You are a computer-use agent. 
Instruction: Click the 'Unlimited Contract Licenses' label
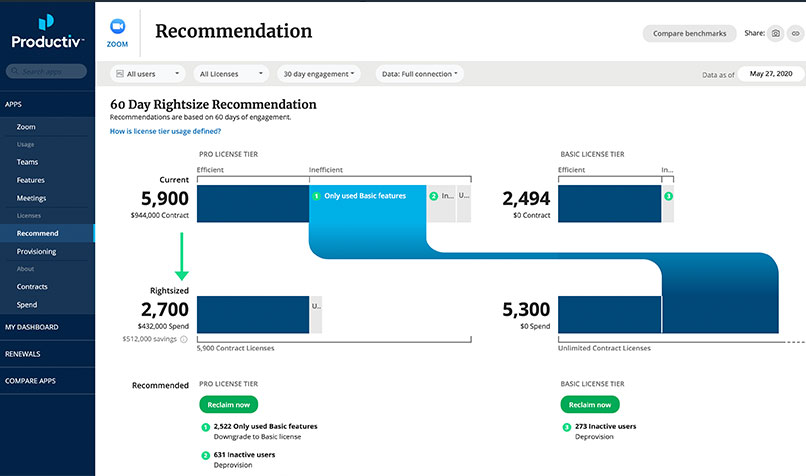604,349
